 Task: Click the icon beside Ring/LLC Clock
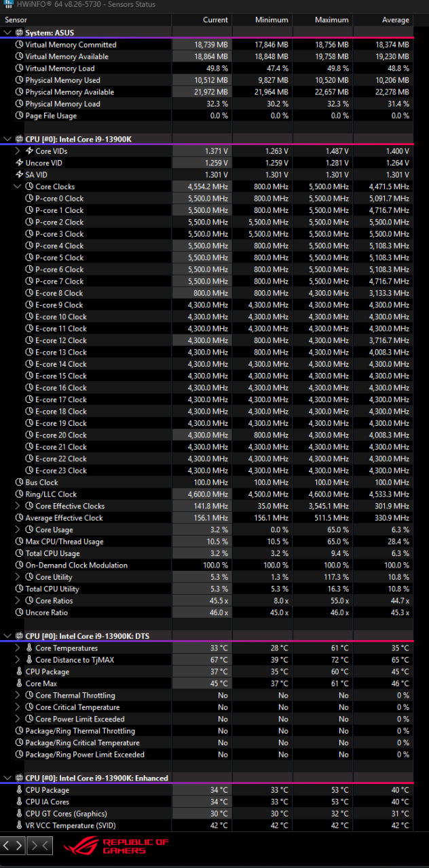[19, 494]
